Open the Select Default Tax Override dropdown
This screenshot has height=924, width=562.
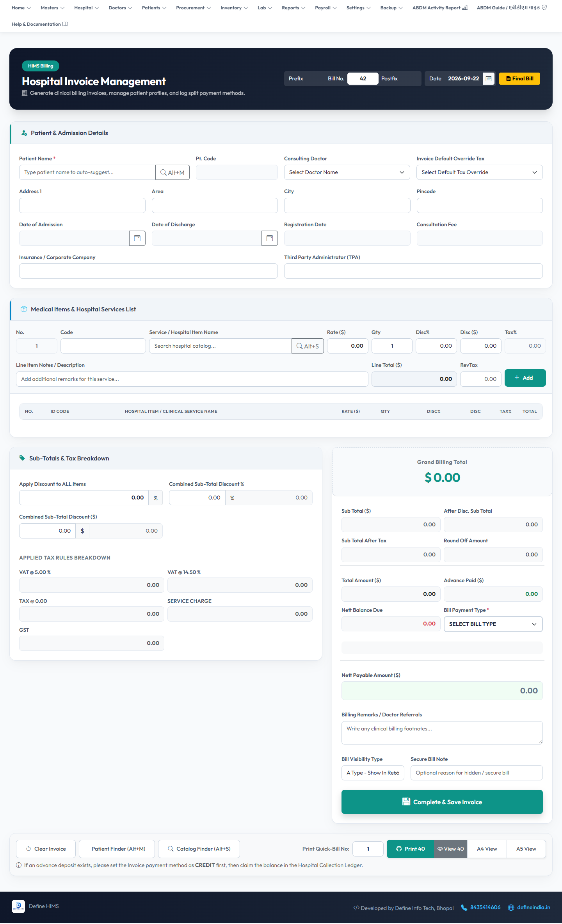pyautogui.click(x=480, y=172)
